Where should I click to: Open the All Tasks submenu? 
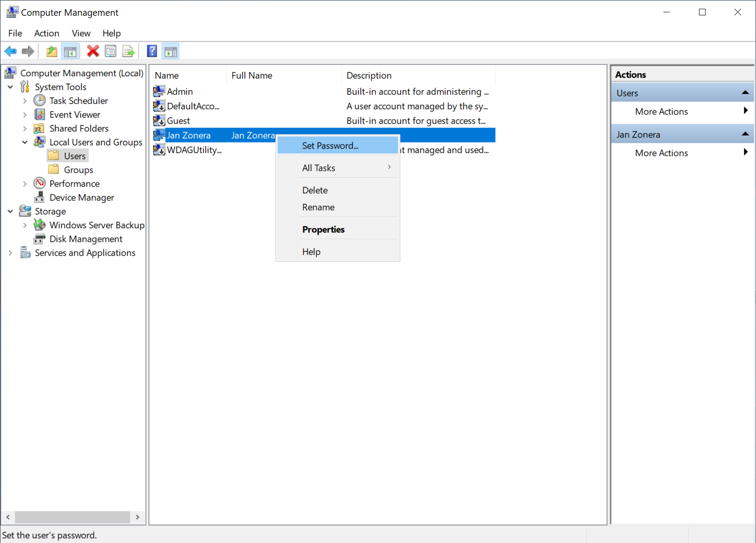click(338, 168)
